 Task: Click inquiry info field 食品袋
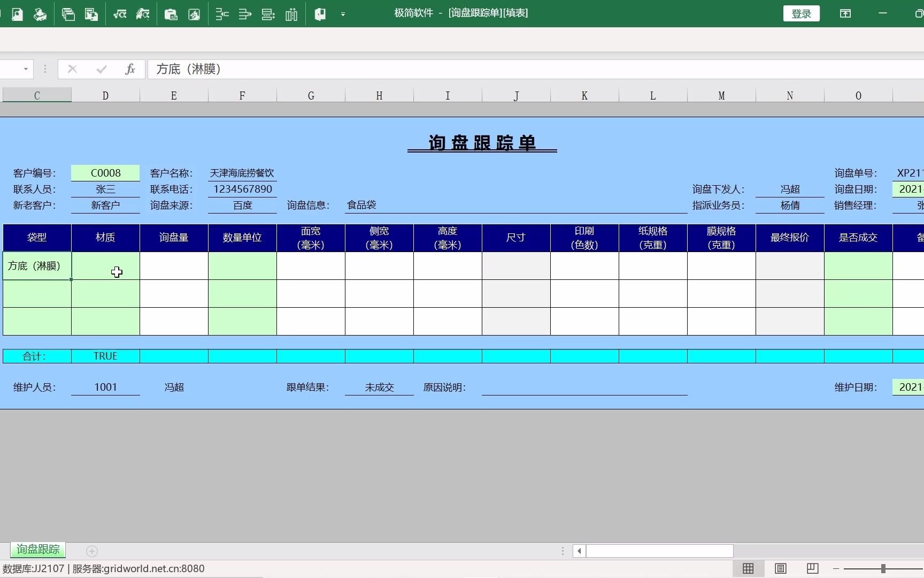(516, 205)
